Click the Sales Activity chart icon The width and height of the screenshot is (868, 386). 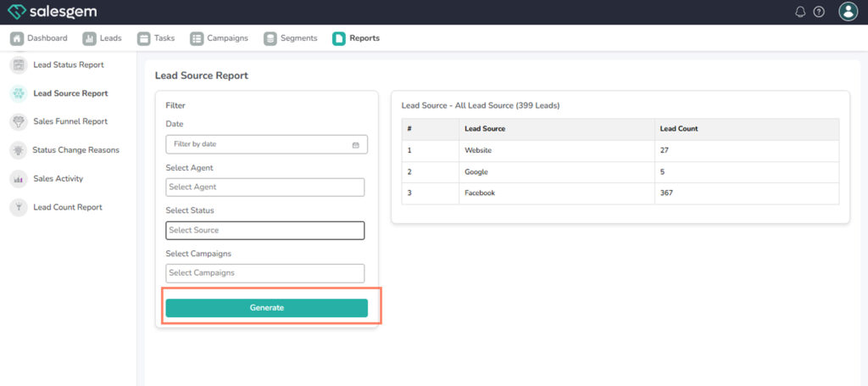click(18, 179)
